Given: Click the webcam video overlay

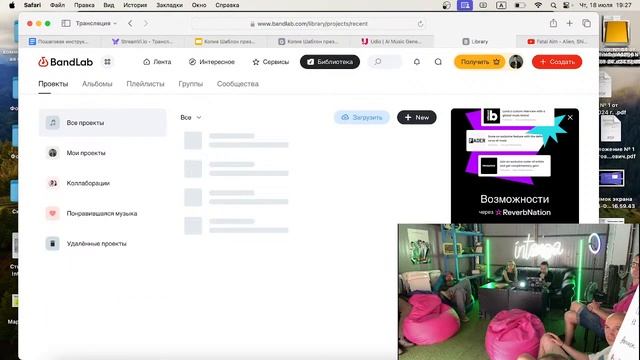Looking at the screenshot, I should (x=519, y=291).
